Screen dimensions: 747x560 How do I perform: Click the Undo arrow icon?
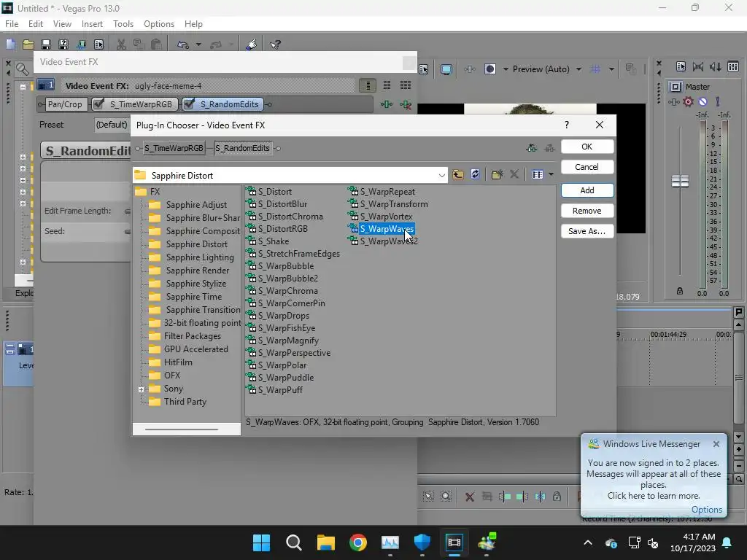click(183, 44)
